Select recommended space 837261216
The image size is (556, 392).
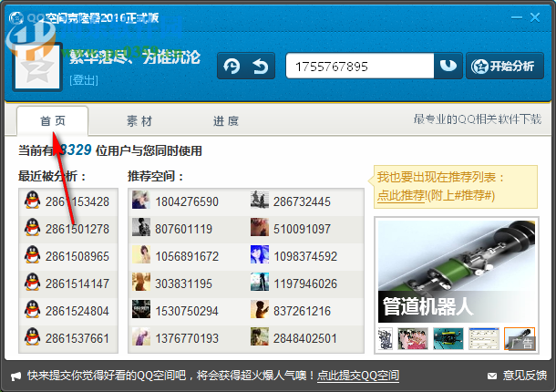(302, 311)
